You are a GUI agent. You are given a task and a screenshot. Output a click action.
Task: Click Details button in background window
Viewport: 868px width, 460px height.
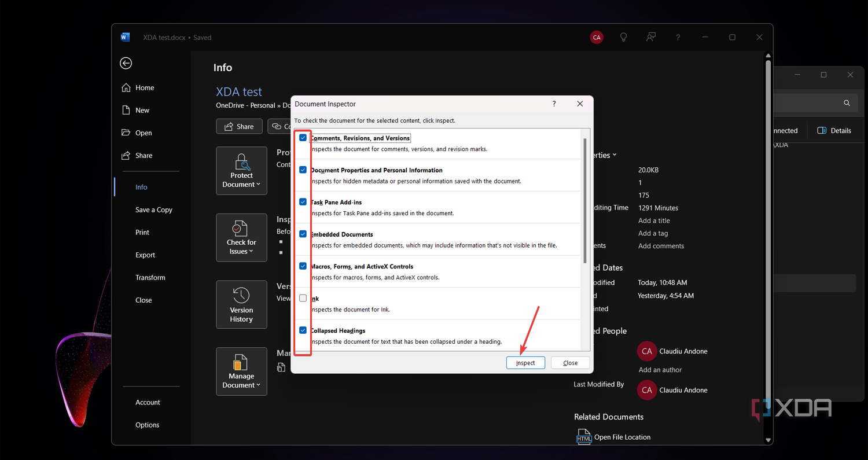tap(834, 131)
